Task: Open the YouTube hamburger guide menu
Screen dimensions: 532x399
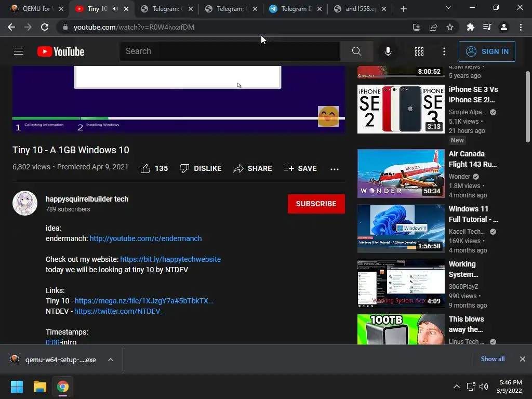Action: click(x=19, y=51)
